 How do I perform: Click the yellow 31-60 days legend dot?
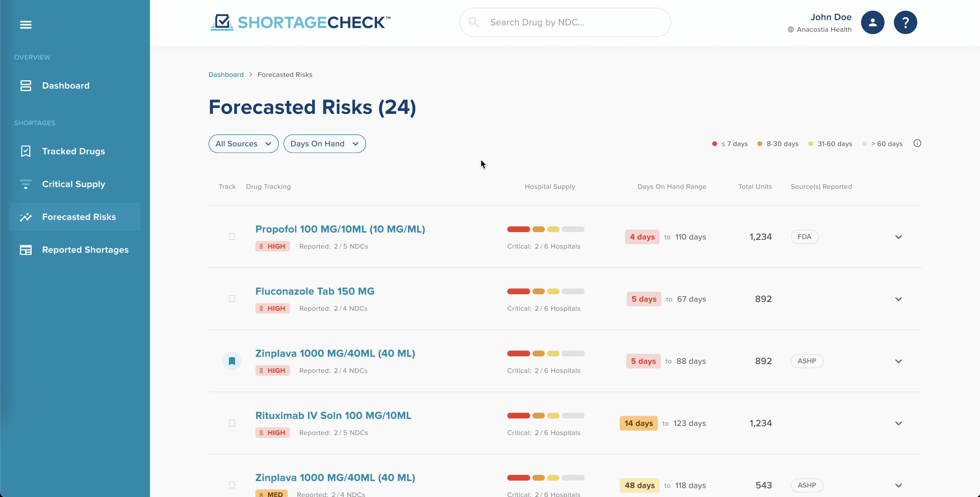[x=810, y=144]
